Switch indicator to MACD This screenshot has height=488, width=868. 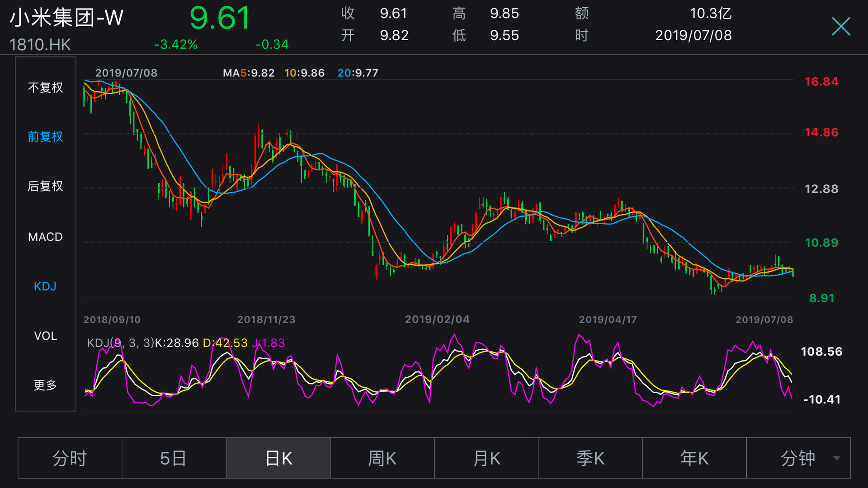coord(45,237)
